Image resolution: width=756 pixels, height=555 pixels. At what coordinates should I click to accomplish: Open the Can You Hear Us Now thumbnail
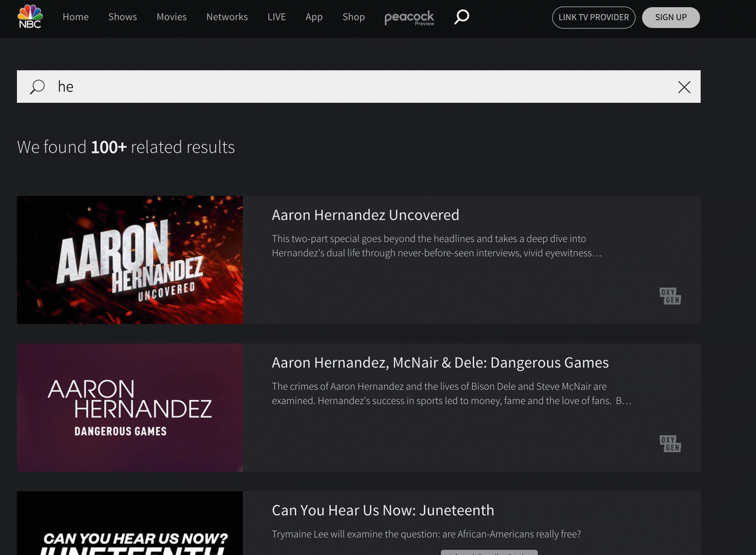pyautogui.click(x=130, y=523)
